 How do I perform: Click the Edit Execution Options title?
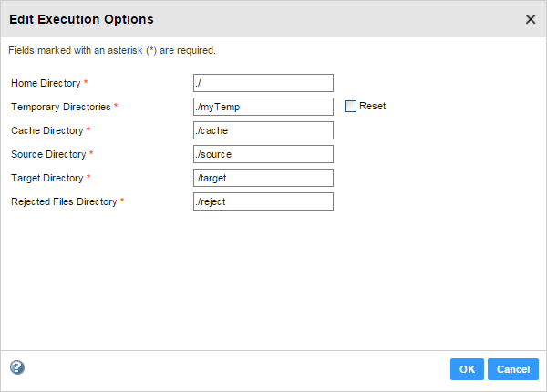pyautogui.click(x=81, y=19)
